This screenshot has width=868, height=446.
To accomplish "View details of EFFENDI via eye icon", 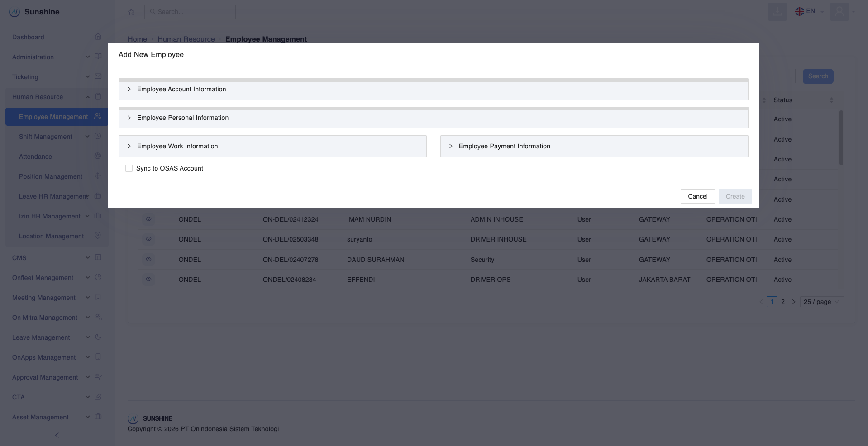I will [x=148, y=280].
